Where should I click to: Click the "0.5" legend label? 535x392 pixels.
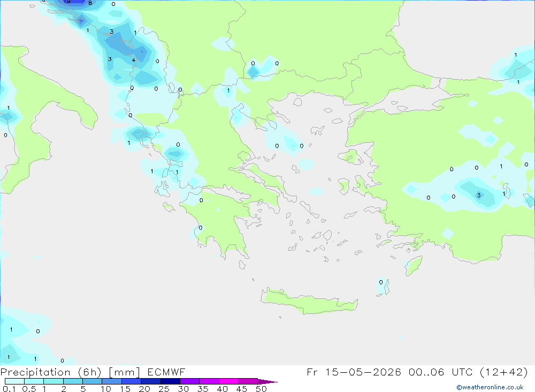pos(29,389)
